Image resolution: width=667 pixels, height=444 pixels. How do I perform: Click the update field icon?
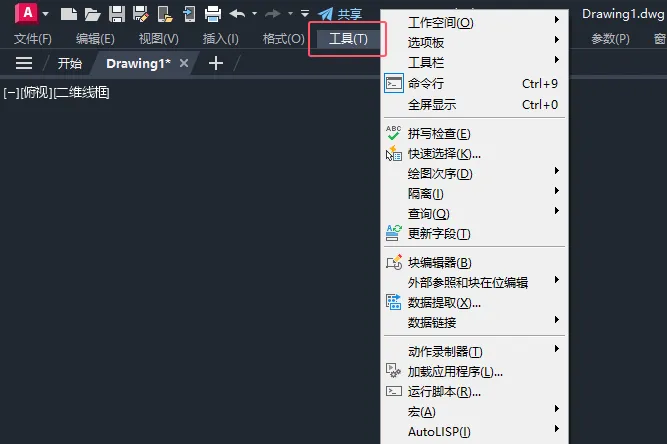coord(393,233)
